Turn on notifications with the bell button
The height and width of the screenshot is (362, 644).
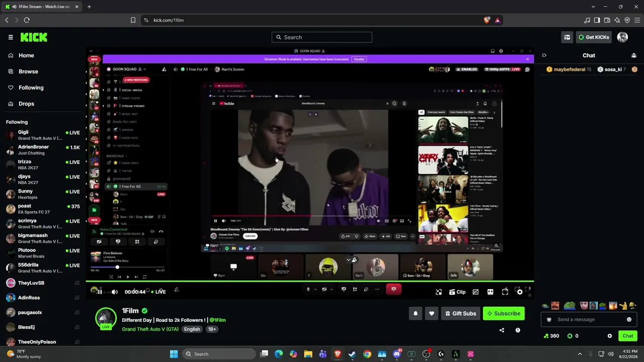click(x=416, y=313)
